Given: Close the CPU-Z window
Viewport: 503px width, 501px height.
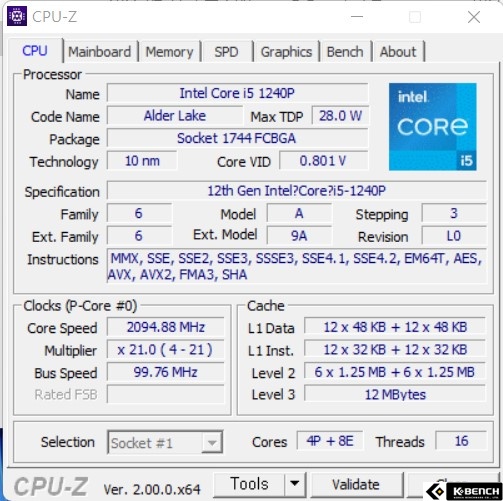Looking at the screenshot, I should pos(474,16).
